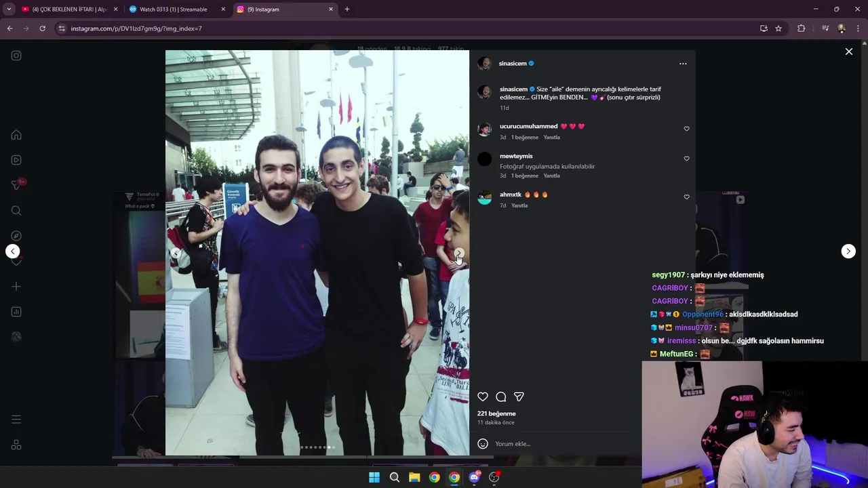Show the next photo in the carousel

tap(458, 253)
